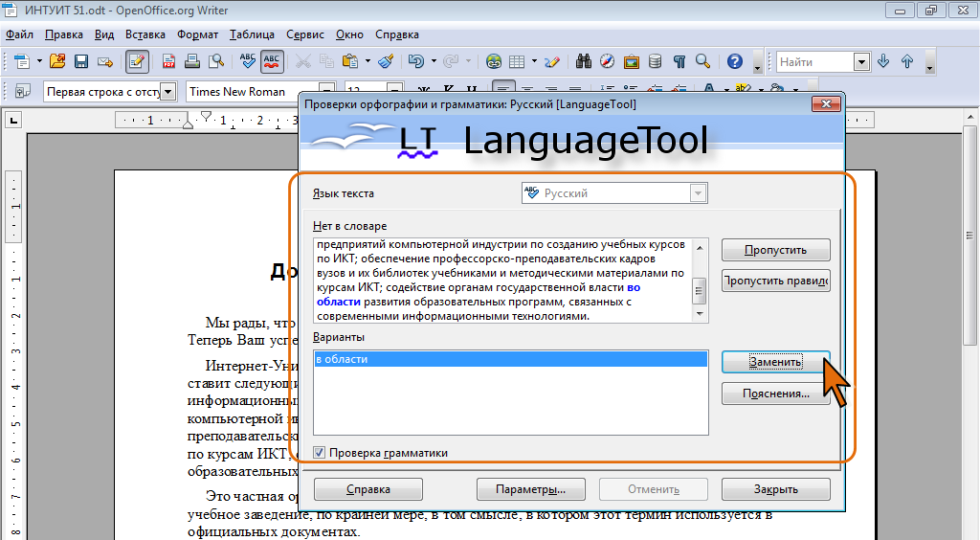The width and height of the screenshot is (980, 540).
Task: Toggle Edit File mode icon
Action: tap(137, 61)
